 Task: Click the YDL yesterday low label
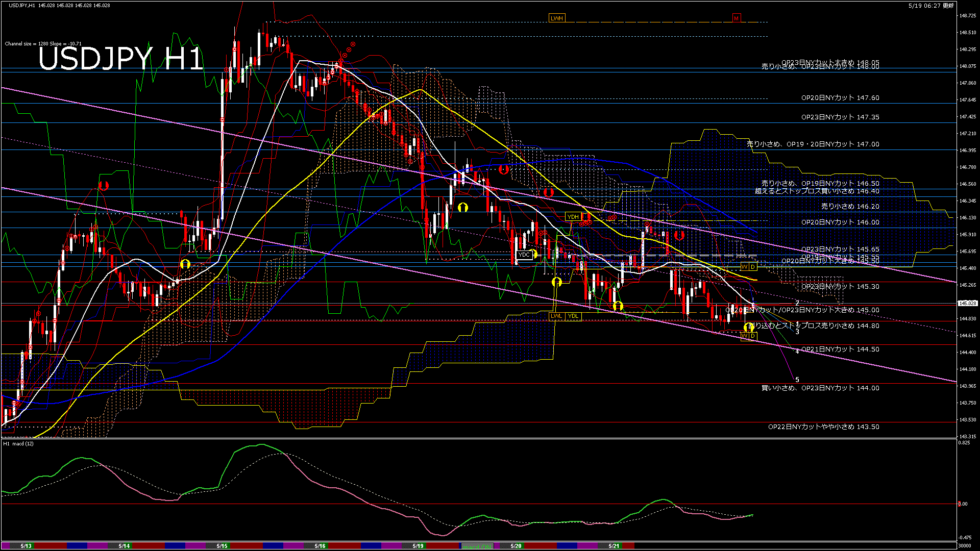pos(573,316)
